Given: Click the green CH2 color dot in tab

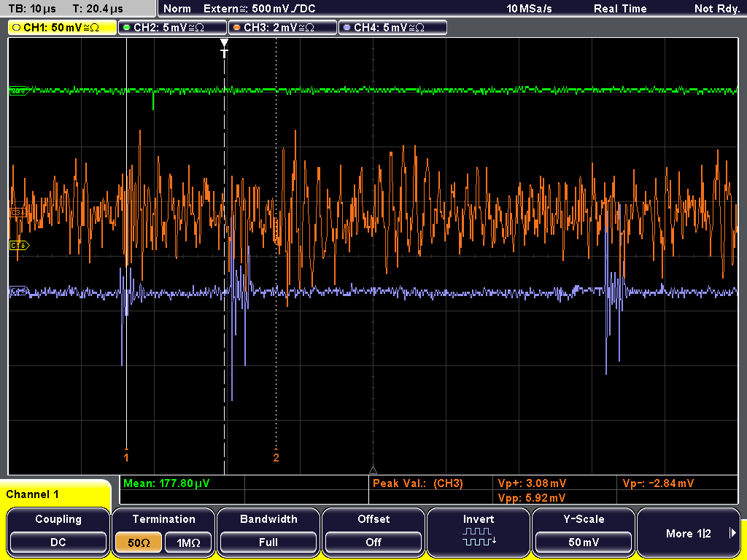Looking at the screenshot, I should [x=127, y=28].
